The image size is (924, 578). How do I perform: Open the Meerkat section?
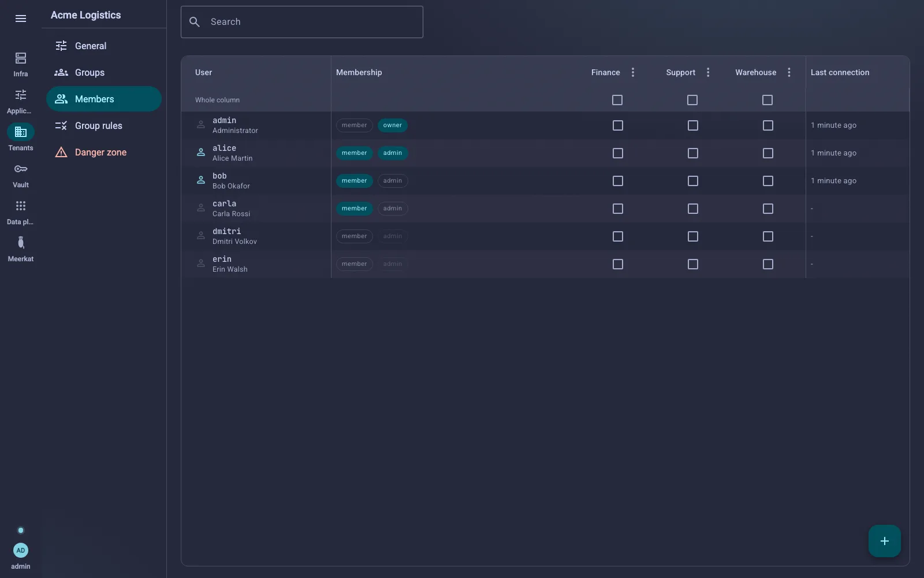point(21,249)
